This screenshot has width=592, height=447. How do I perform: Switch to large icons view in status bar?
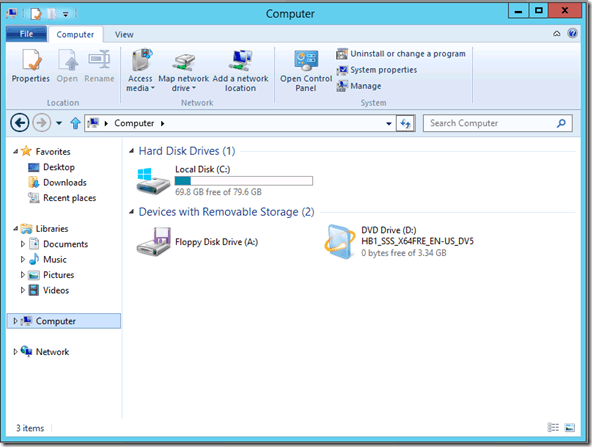570,427
